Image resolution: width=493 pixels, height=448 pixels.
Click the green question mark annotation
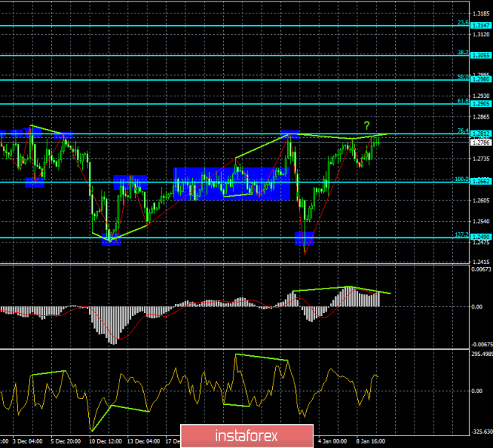click(366, 125)
